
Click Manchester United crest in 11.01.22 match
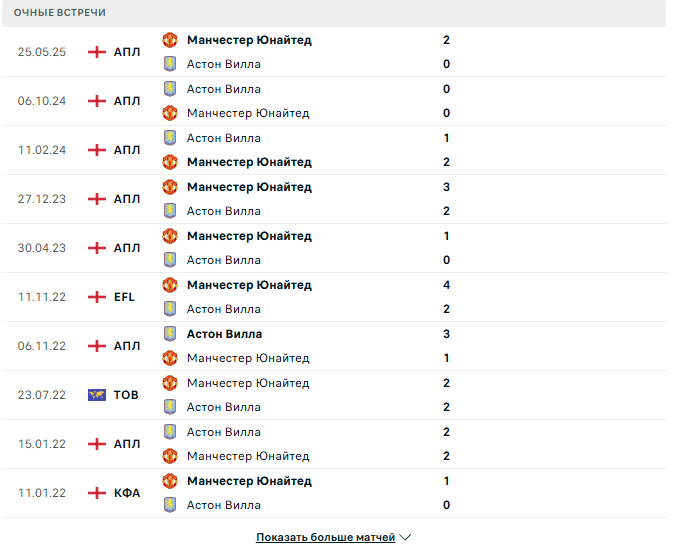[x=170, y=481]
